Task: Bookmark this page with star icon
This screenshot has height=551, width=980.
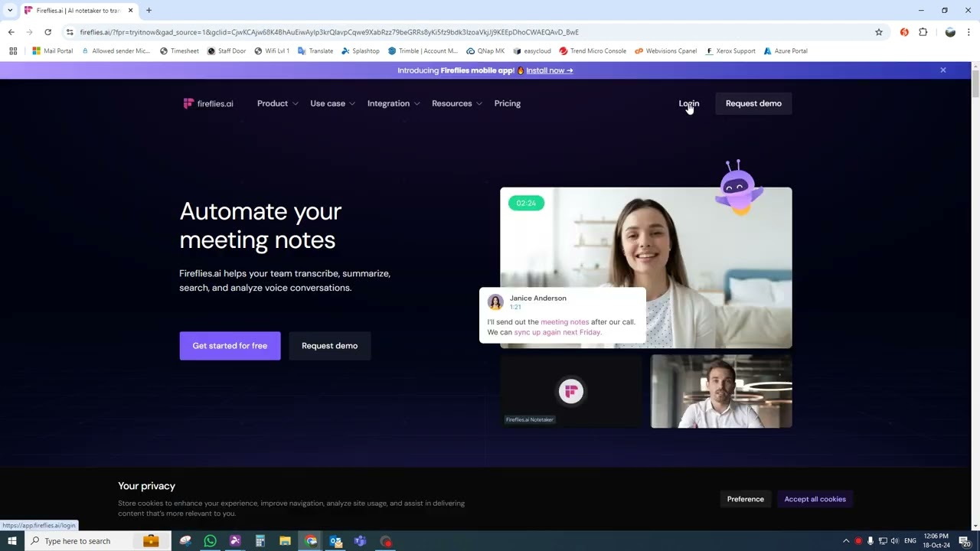Action: pos(879,32)
